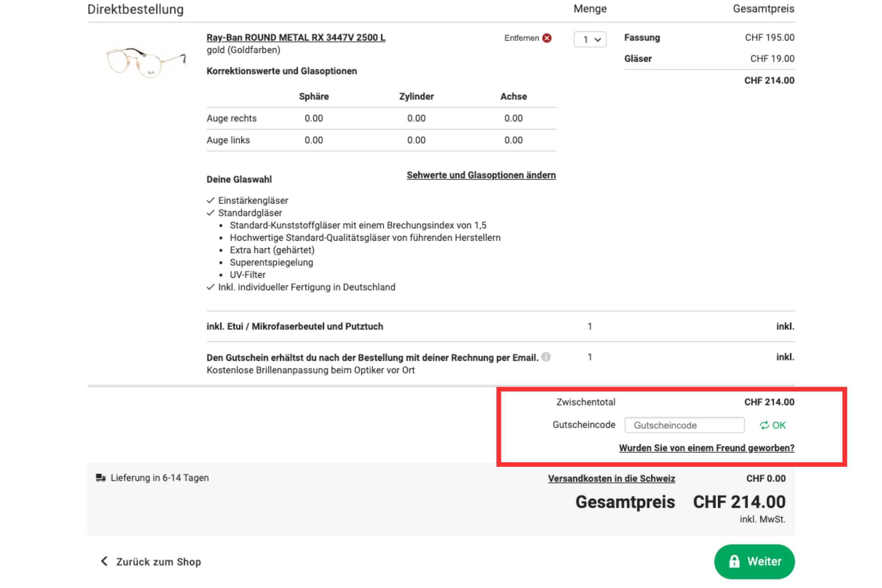This screenshot has height=588, width=882.
Task: Click the red Entfernen remove icon
Action: (x=547, y=38)
